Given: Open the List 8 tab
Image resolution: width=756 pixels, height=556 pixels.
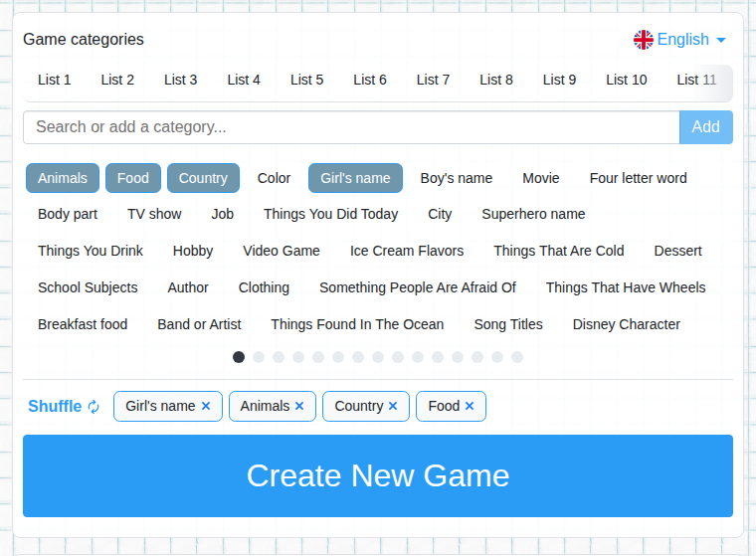Looking at the screenshot, I should click(496, 80).
